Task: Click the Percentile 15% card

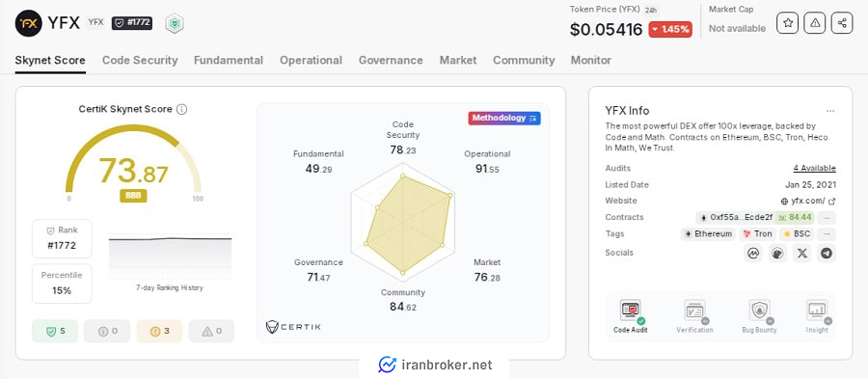Action: (x=62, y=284)
